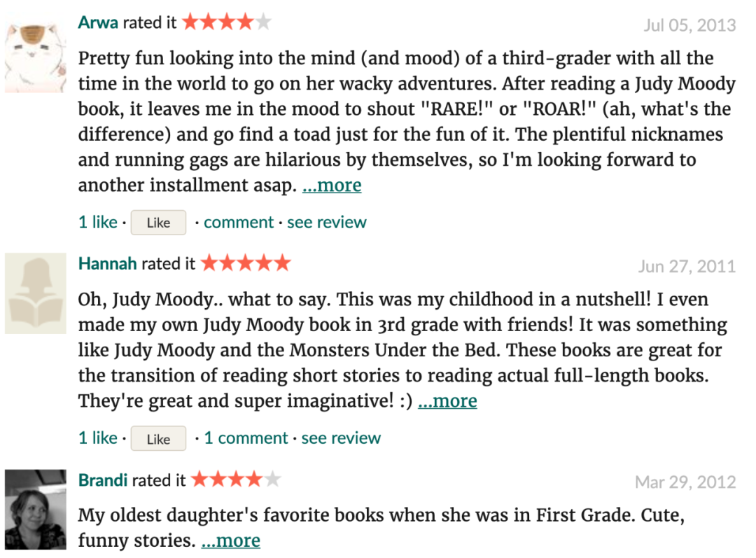See Arwa's full review page
The width and height of the screenshot is (756, 558).
click(x=326, y=223)
